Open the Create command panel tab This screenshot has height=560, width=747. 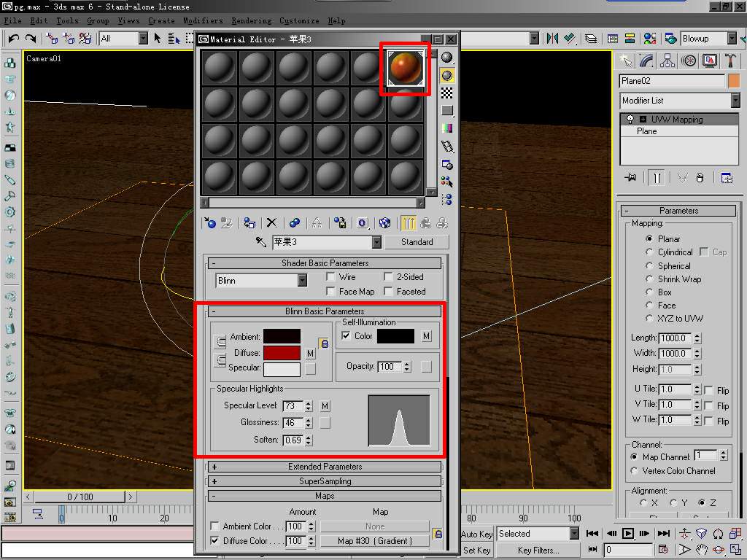pyautogui.click(x=627, y=61)
